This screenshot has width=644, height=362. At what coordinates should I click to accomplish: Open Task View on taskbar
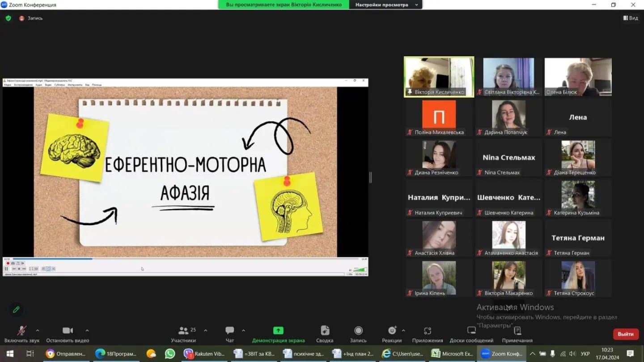tap(30, 354)
